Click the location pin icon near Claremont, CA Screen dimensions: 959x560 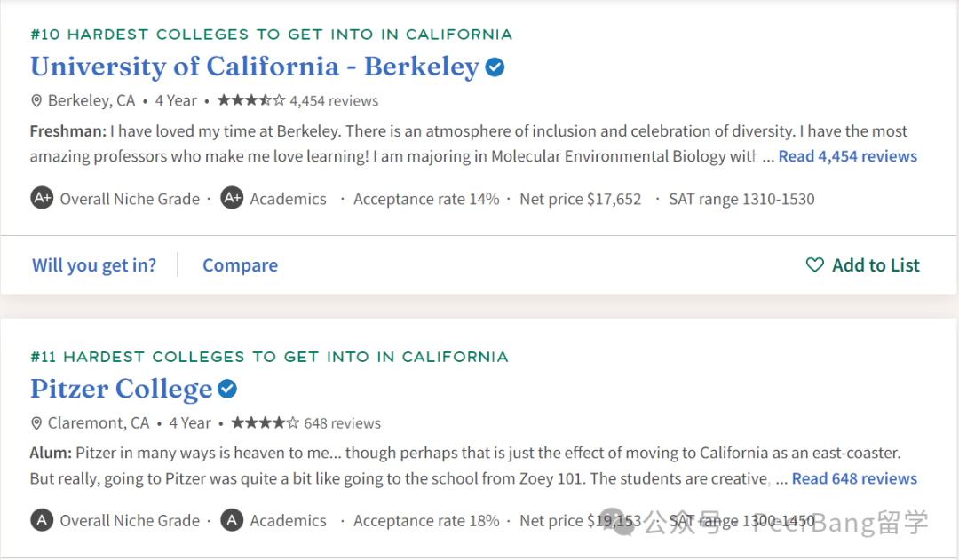[x=36, y=423]
